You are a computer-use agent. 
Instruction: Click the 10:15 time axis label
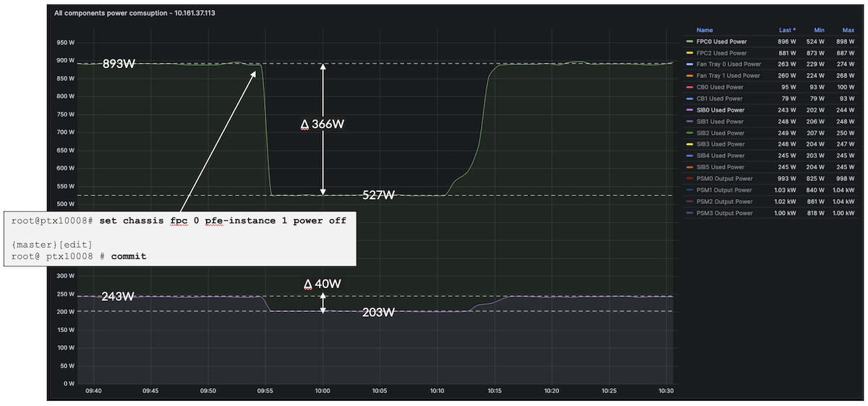495,392
